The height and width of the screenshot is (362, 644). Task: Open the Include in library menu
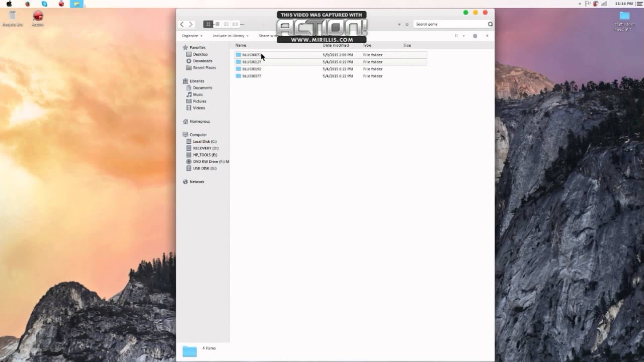click(230, 36)
